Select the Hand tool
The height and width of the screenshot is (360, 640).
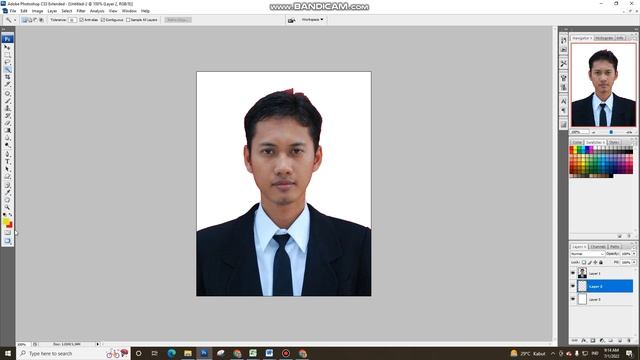pos(7,200)
